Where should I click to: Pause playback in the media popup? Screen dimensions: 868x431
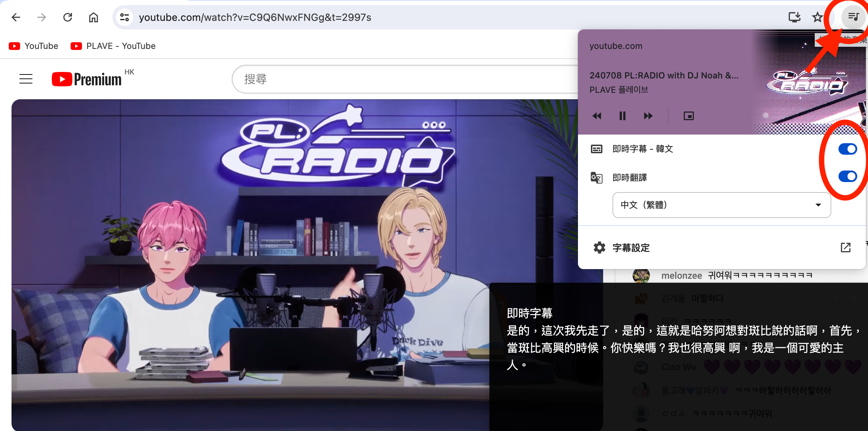[623, 116]
